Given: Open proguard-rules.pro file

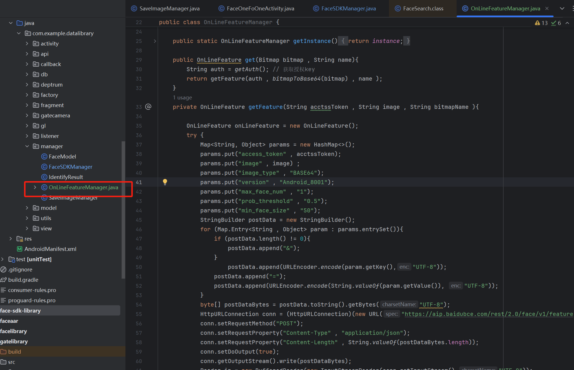Looking at the screenshot, I should point(32,300).
